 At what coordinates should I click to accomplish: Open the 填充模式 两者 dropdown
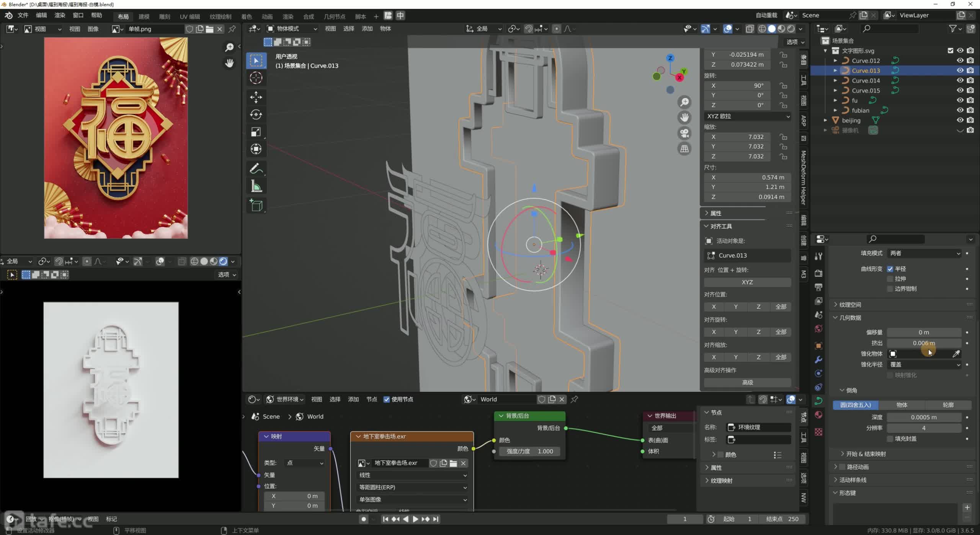pos(924,253)
